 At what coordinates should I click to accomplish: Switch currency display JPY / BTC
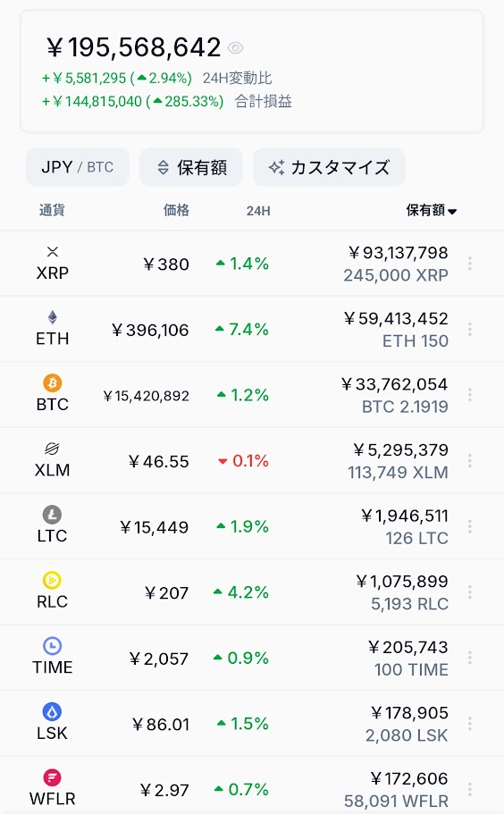coord(78,167)
